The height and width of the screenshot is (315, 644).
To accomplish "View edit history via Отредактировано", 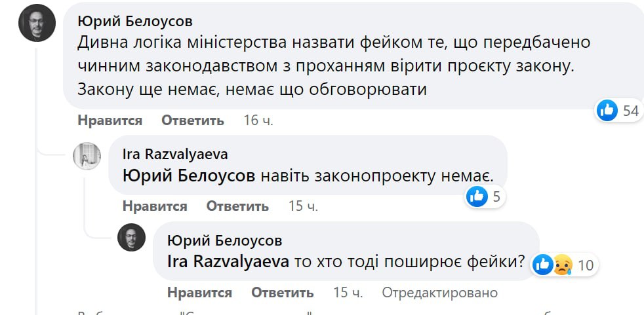I will tap(439, 293).
